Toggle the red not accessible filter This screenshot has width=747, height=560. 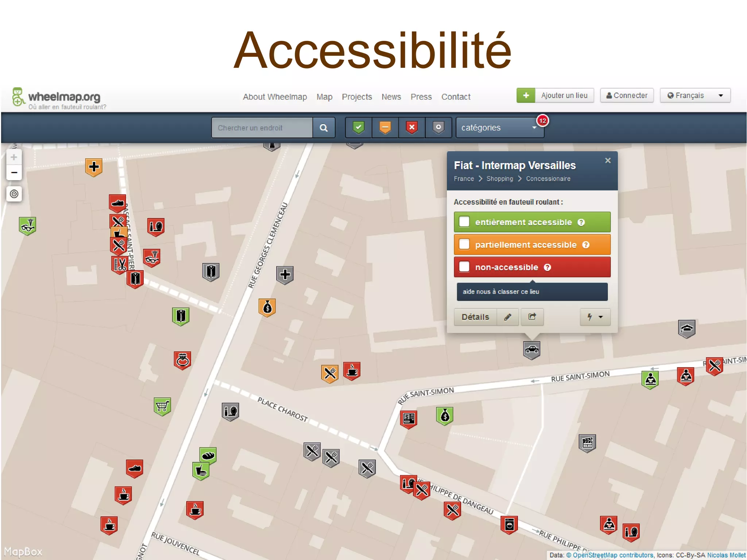[x=412, y=128]
